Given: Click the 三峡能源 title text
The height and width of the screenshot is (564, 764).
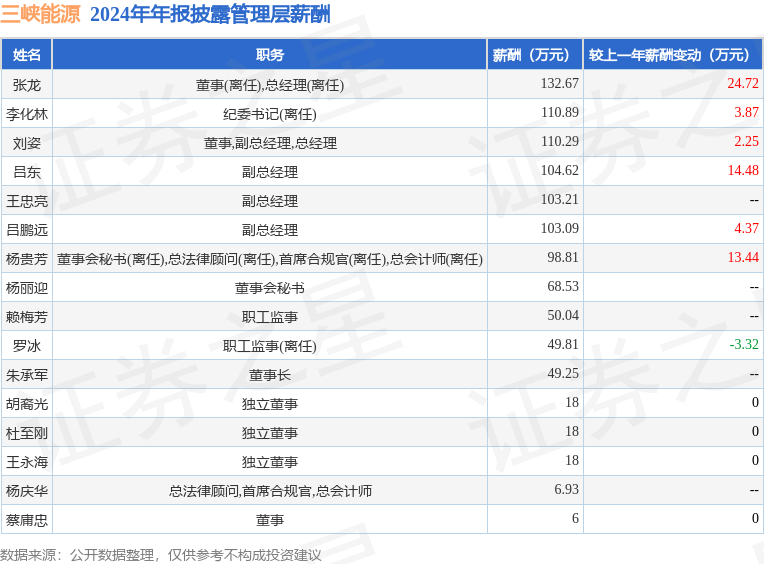Looking at the screenshot, I should [x=40, y=14].
